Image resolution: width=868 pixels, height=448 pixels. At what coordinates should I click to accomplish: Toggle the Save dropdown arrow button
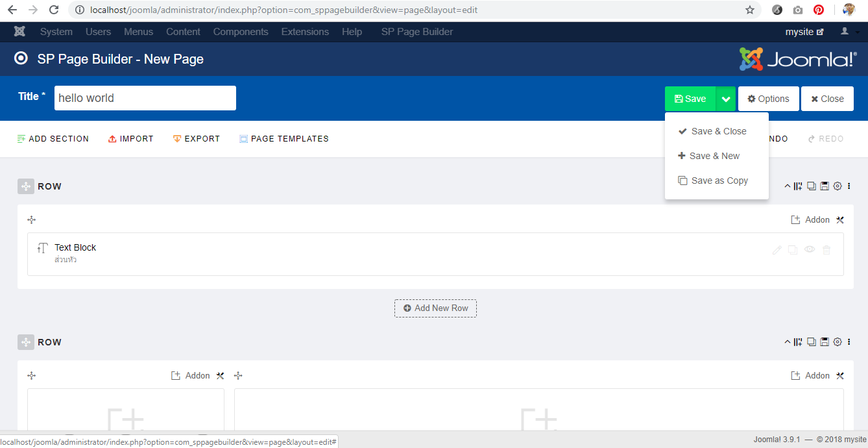(x=726, y=99)
